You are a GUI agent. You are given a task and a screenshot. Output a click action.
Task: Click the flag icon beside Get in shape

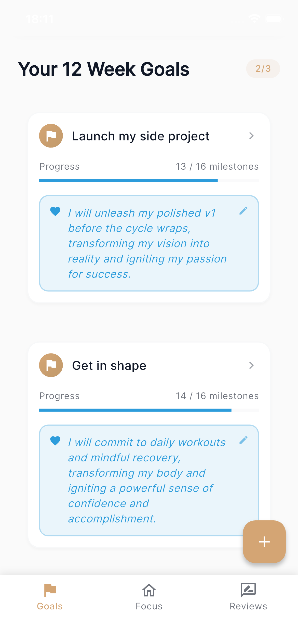[51, 365]
